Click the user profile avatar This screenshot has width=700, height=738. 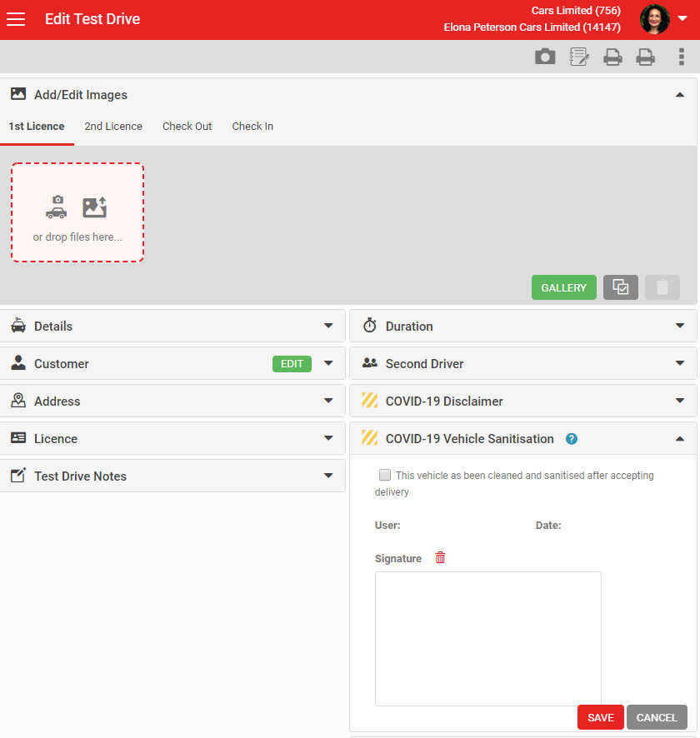coord(654,19)
